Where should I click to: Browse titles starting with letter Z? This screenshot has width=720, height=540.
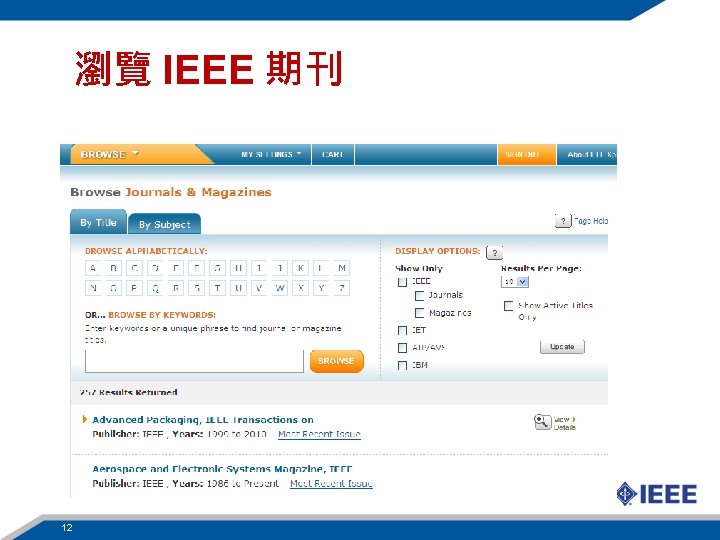(x=342, y=288)
